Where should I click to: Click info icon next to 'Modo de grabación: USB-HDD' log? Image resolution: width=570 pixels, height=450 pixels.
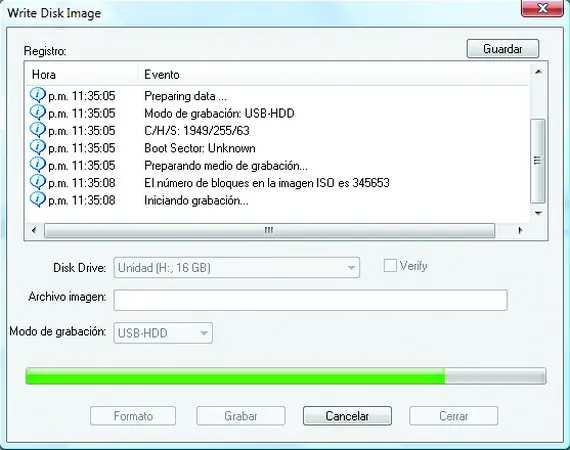37,113
